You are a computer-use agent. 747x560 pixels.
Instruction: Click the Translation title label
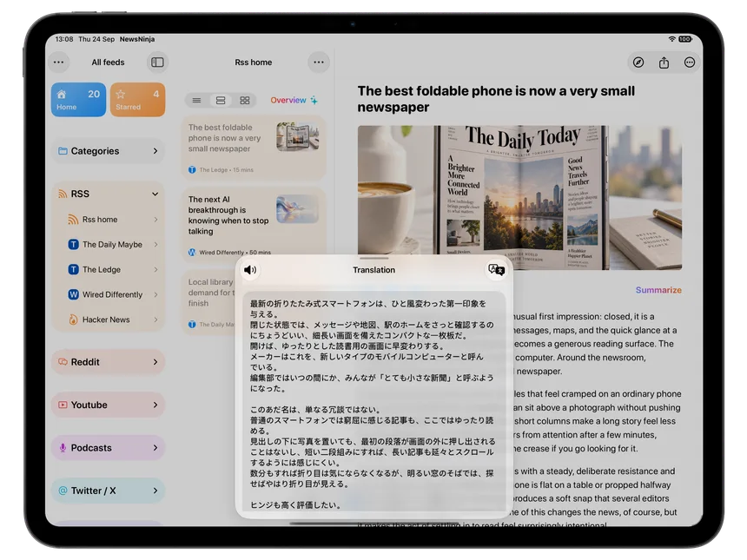click(374, 270)
